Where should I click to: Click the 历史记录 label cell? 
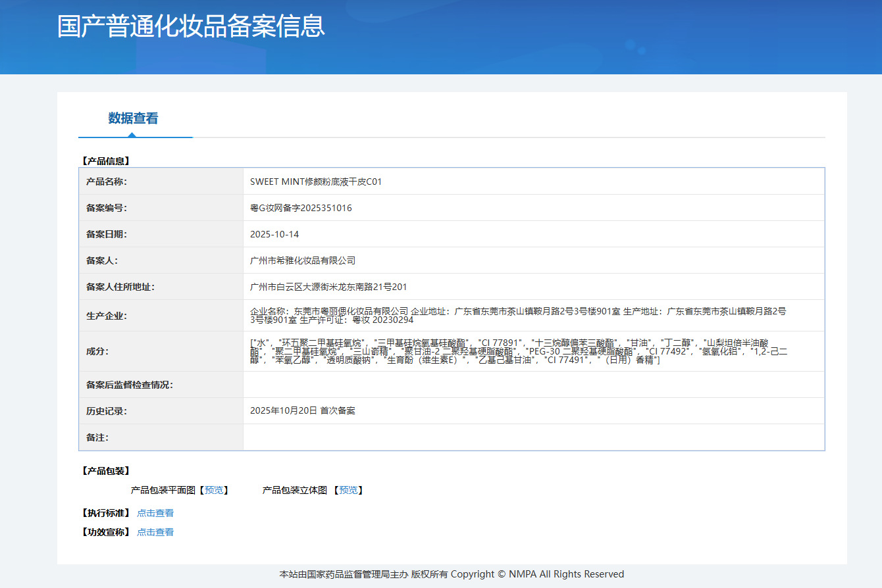(x=161, y=411)
